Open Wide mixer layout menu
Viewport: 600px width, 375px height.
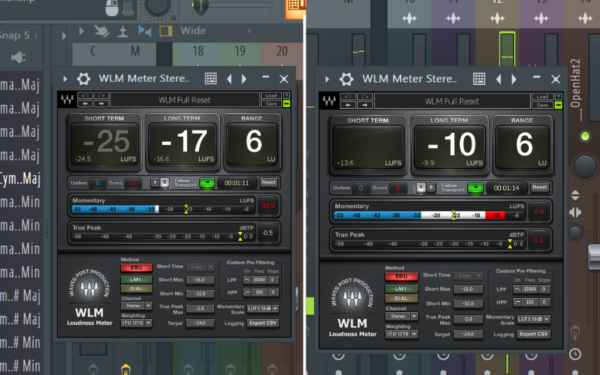click(193, 31)
